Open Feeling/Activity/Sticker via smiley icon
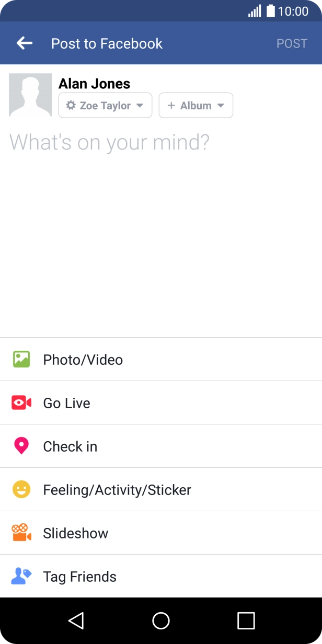322x644 pixels. click(21, 489)
